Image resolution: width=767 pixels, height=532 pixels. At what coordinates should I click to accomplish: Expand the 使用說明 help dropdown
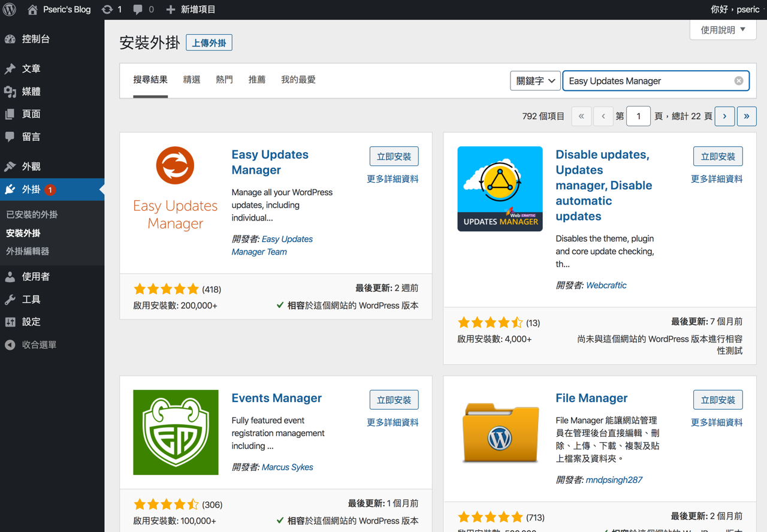pos(723,30)
